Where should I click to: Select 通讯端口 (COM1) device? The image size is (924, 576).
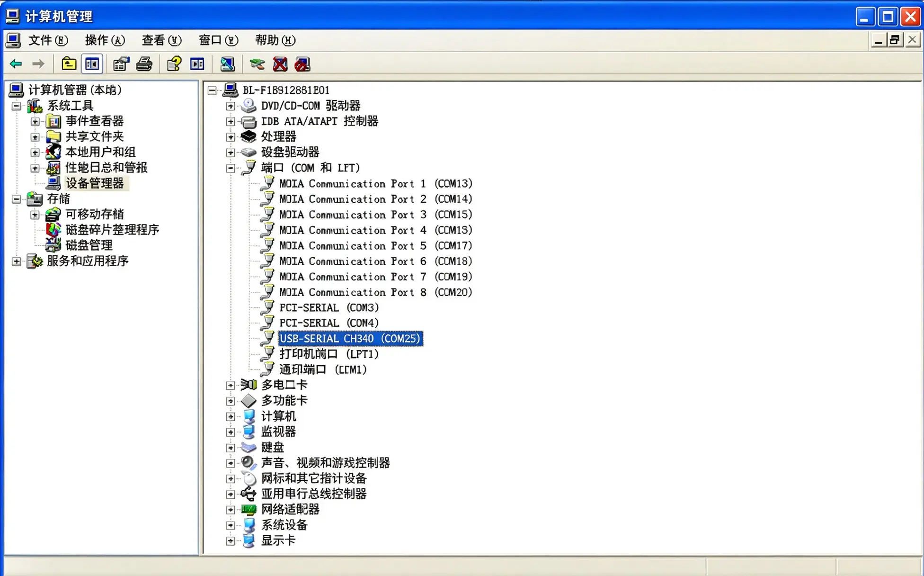tap(323, 369)
